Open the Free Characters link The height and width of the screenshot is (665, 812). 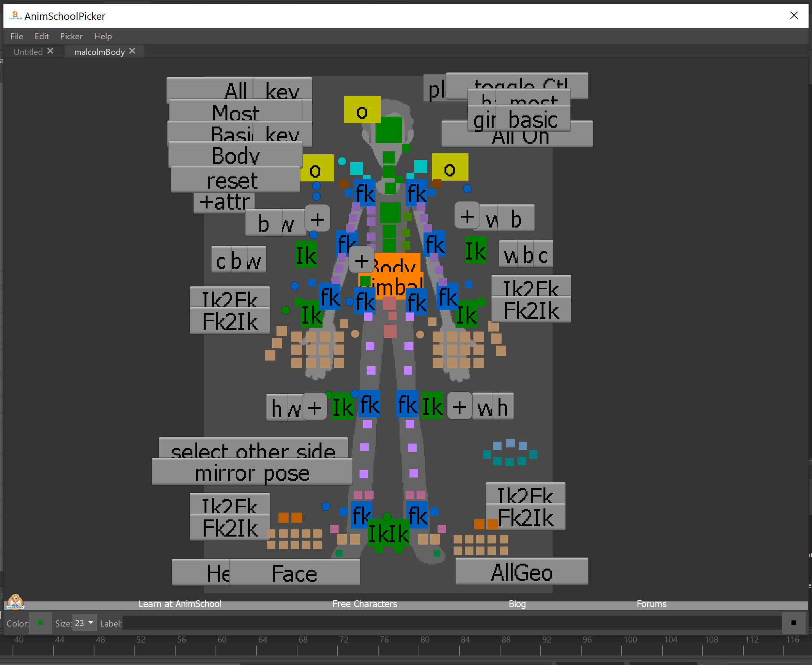point(364,604)
